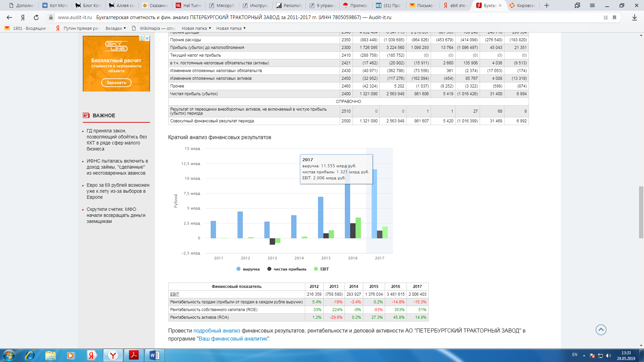Open media player taskbar icon
This screenshot has width=644, height=362.
70,355
